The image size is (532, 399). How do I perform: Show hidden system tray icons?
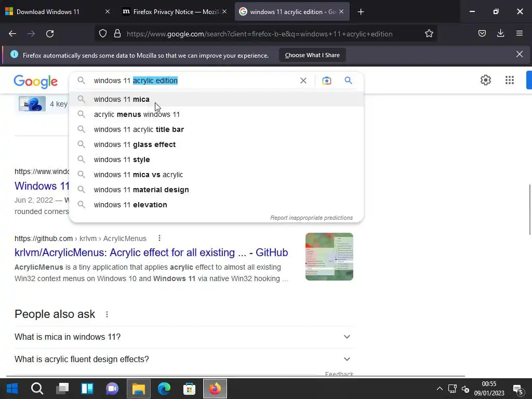pos(440,389)
